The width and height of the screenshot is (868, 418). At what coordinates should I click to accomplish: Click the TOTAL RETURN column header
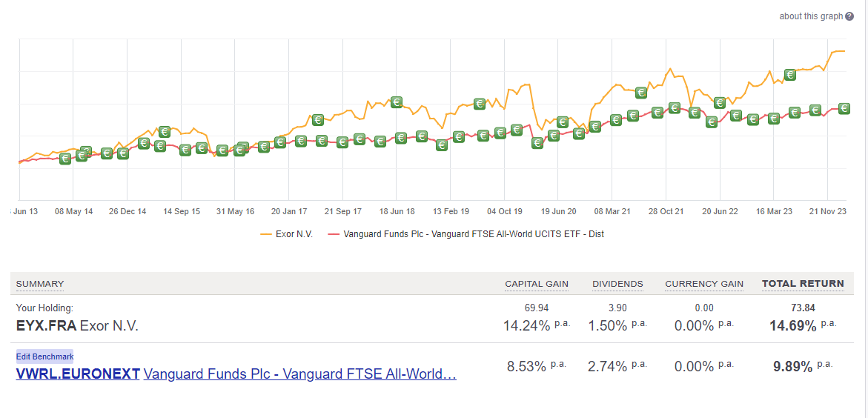[804, 284]
